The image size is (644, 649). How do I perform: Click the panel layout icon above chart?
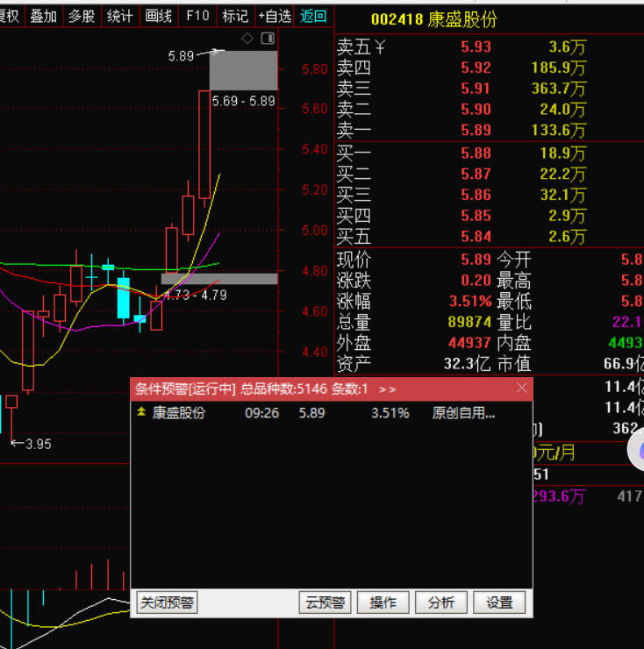tap(268, 39)
